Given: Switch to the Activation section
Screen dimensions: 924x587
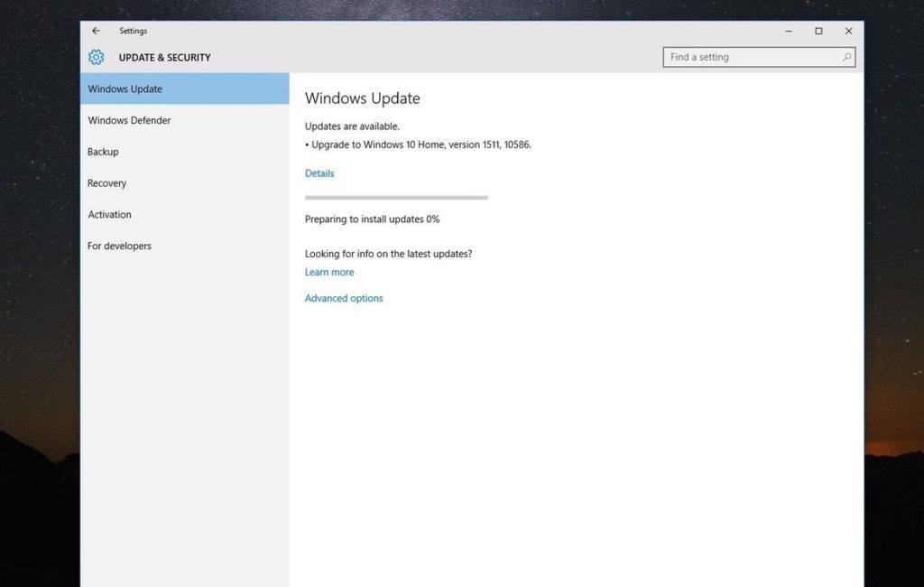Looking at the screenshot, I should [x=109, y=215].
